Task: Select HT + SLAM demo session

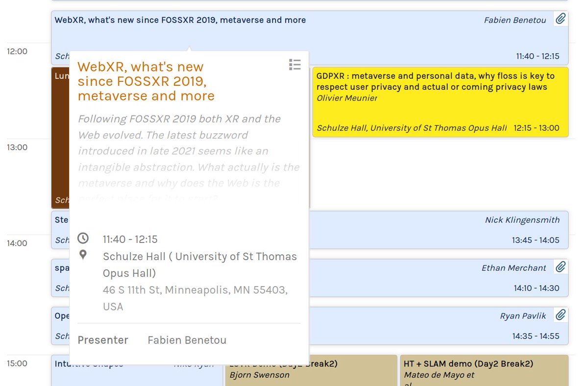Action: coord(484,370)
